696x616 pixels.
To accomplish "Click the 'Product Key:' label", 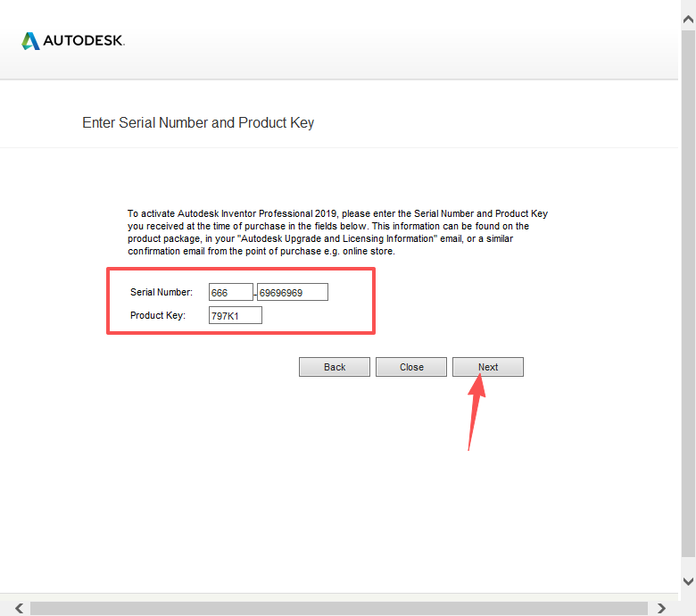I will [158, 315].
